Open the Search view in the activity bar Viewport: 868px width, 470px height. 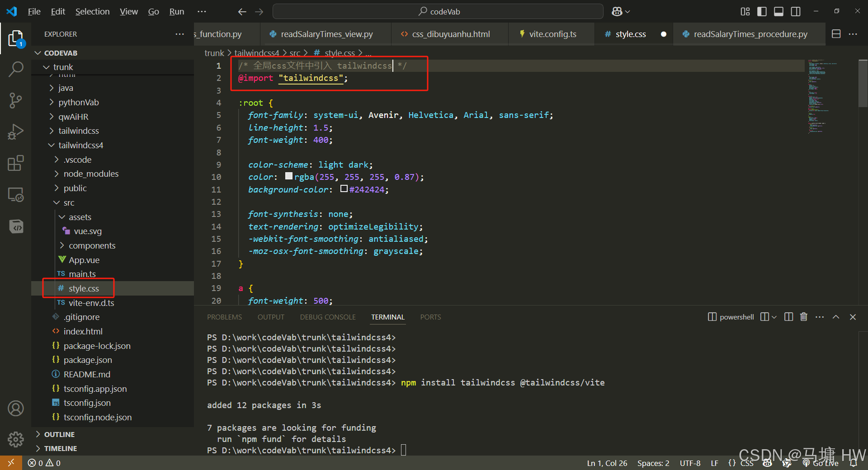tap(16, 69)
